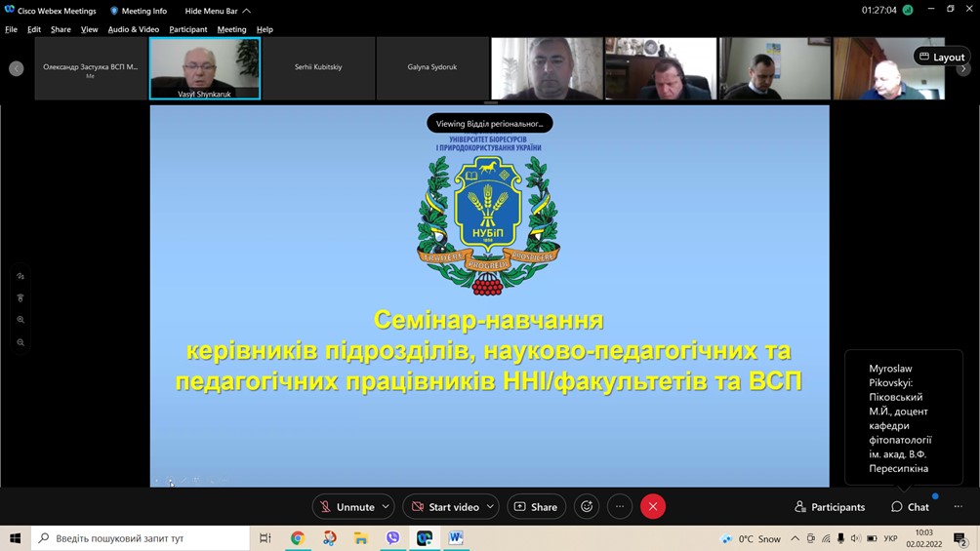Click the zoom in icon on shared content
The image size is (980, 551).
tap(20, 320)
